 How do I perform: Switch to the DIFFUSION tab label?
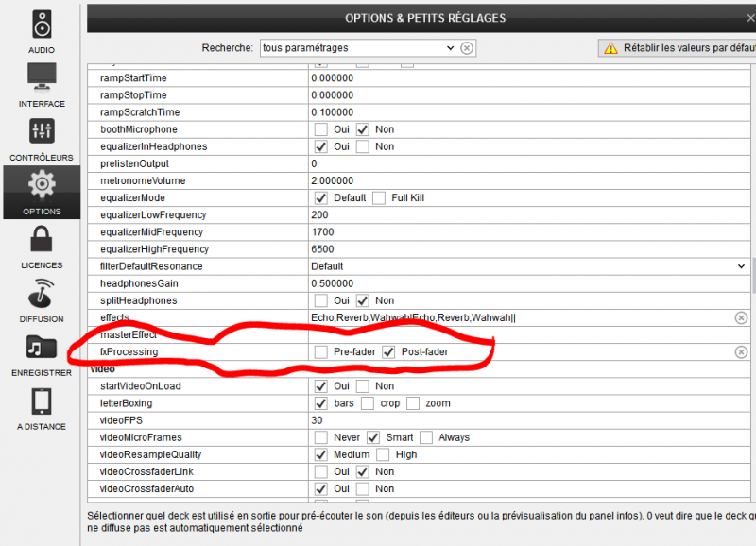coord(42,319)
